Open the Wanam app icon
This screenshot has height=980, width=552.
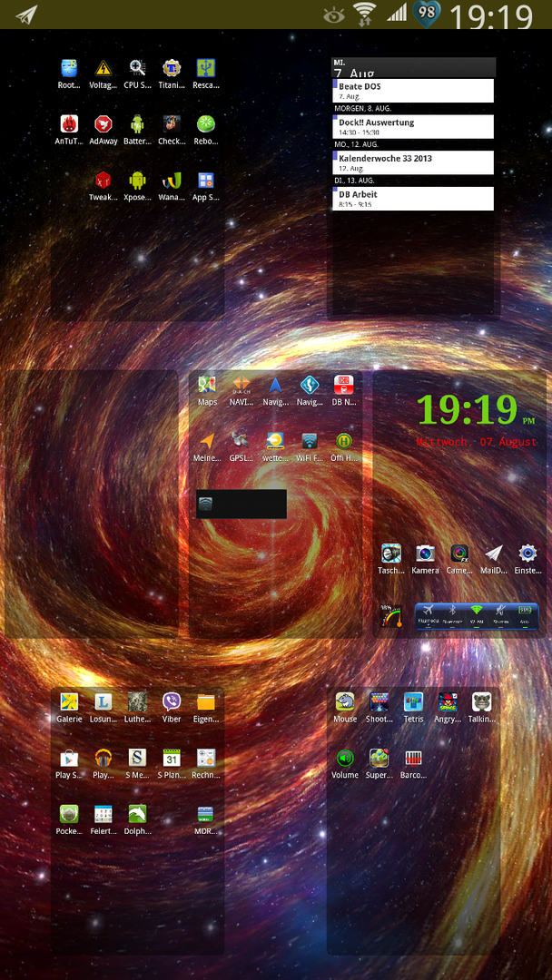point(172,180)
